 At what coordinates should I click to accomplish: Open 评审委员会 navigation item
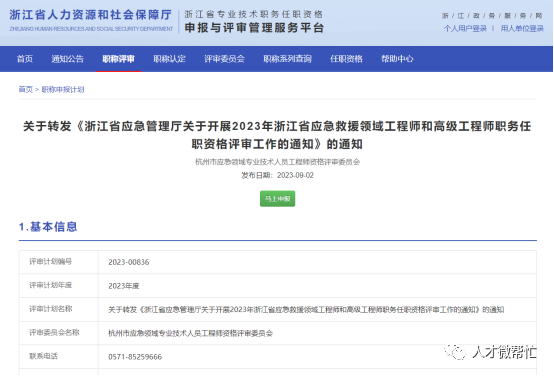[x=224, y=59]
